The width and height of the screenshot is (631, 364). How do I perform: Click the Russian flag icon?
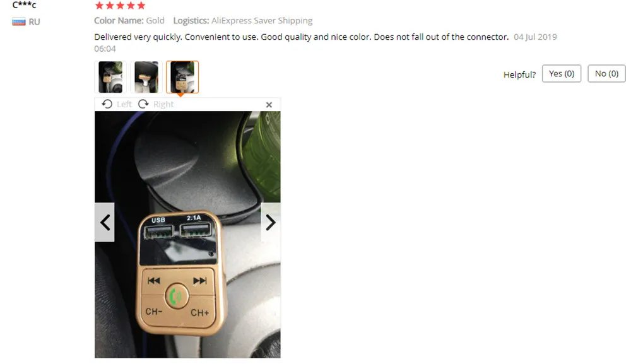click(19, 21)
